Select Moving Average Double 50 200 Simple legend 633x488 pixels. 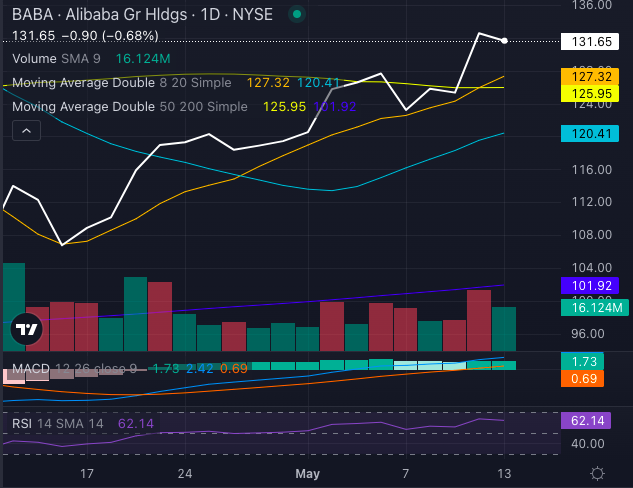130,107
